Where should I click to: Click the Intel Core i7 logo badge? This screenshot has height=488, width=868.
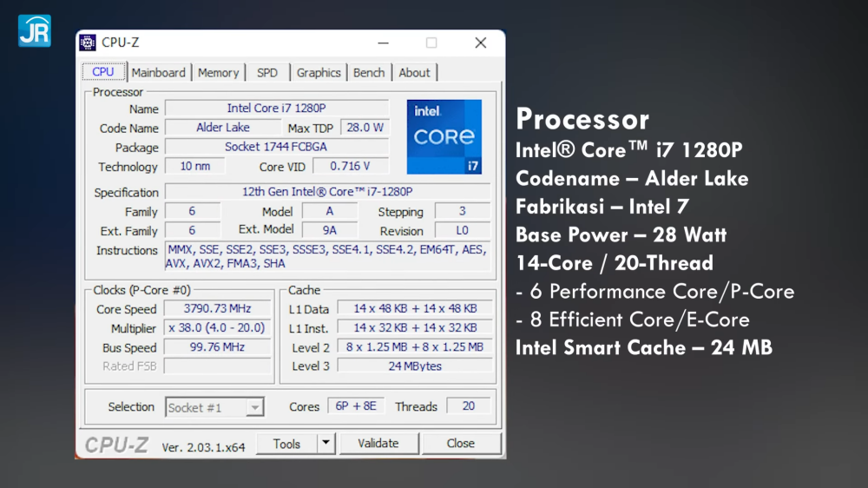point(444,137)
